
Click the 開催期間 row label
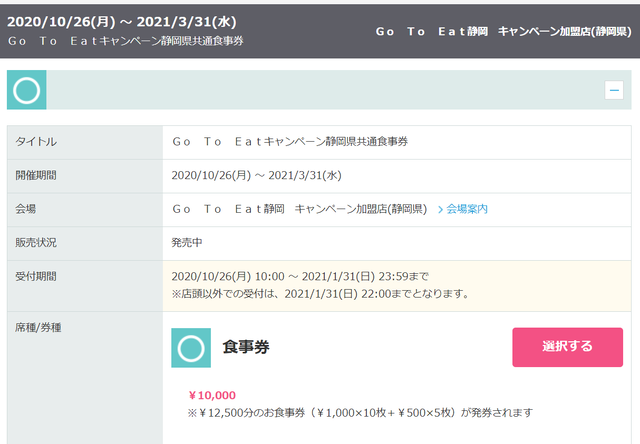pyautogui.click(x=36, y=175)
